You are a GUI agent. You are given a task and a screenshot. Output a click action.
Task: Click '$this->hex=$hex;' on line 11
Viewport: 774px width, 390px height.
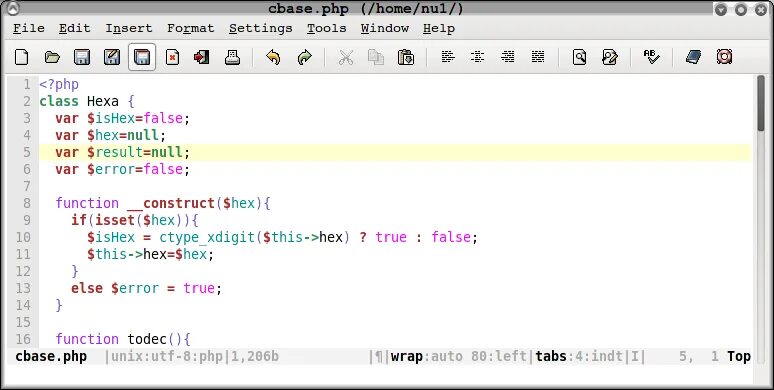(x=150, y=254)
